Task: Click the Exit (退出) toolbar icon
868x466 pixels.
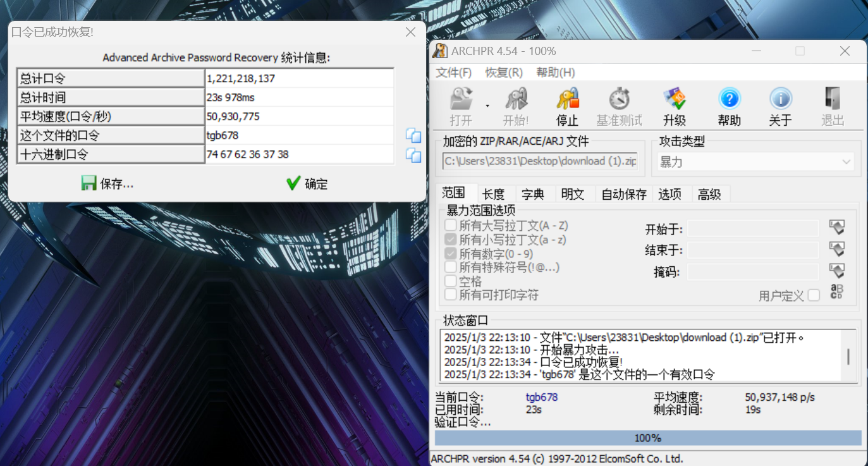Action: coord(833,106)
